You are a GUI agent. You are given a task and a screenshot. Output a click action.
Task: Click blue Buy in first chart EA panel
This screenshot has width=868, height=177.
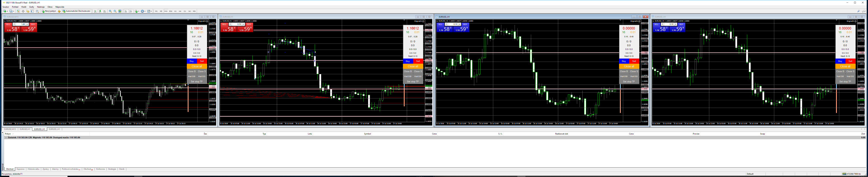tap(192, 61)
